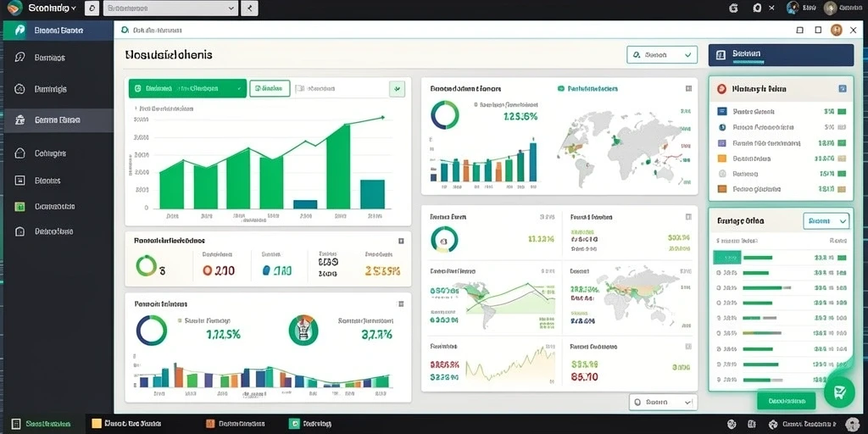This screenshot has width=868, height=434.
Task: Click the green leaf logo atop the sidebar
Action: point(19,31)
